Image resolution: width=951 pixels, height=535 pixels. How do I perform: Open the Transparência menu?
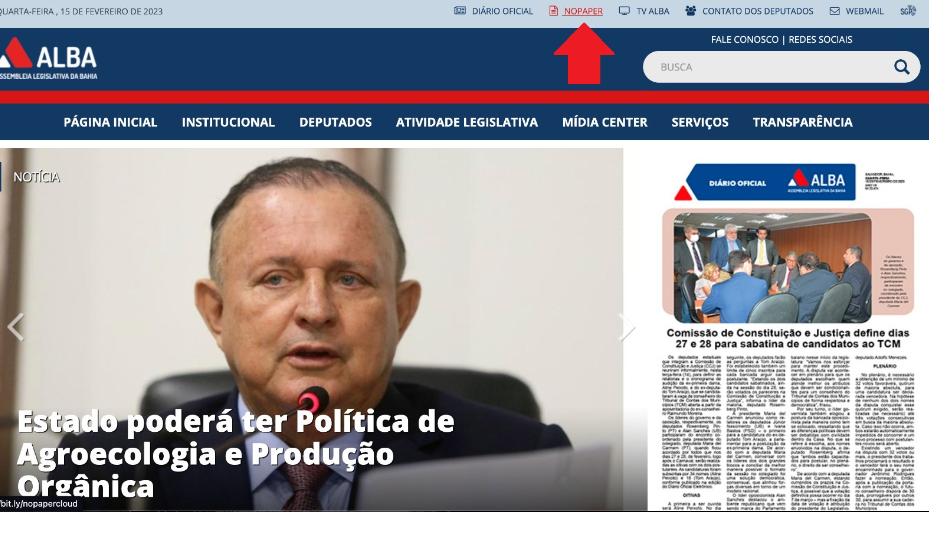point(802,122)
